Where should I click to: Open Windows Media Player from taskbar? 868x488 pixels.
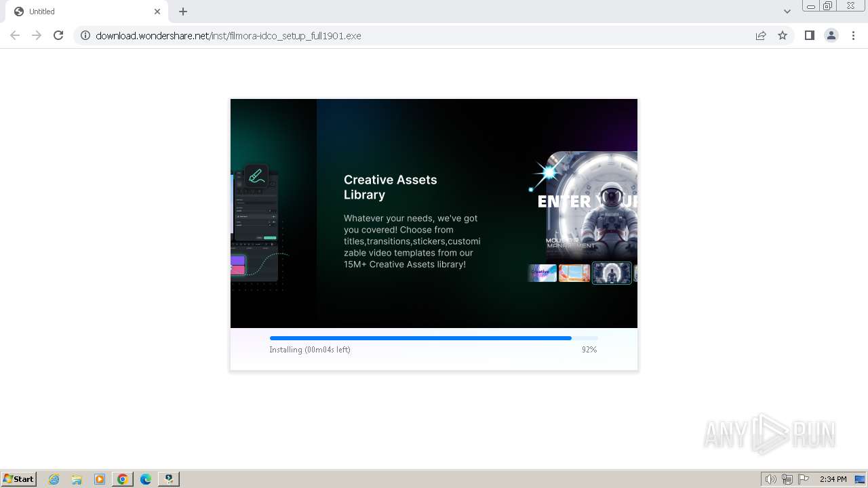point(100,479)
